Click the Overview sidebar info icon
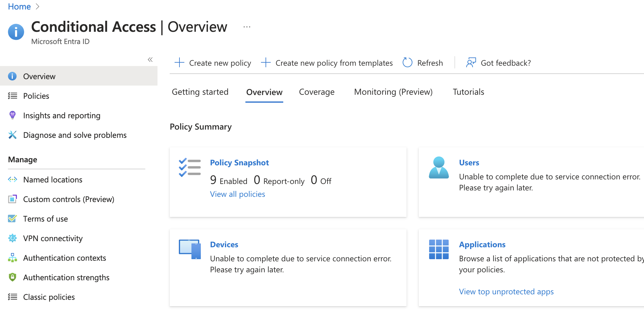Image resolution: width=644 pixels, height=316 pixels. [x=12, y=76]
